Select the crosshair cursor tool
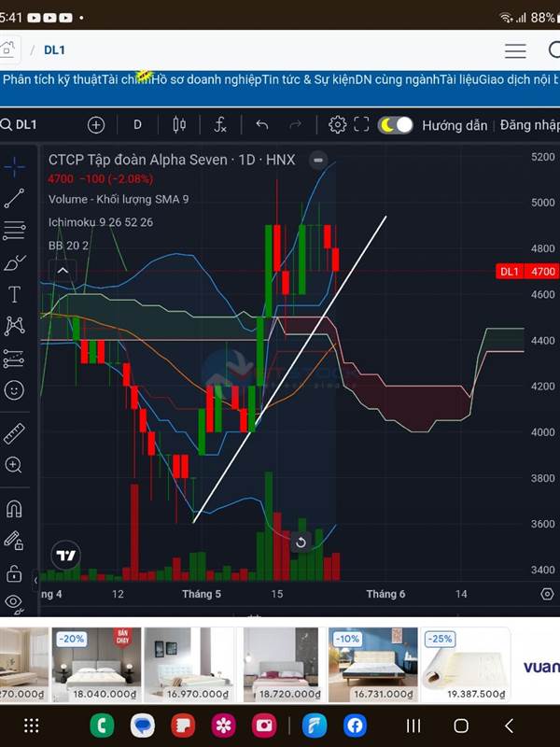560x747 pixels. [14, 167]
